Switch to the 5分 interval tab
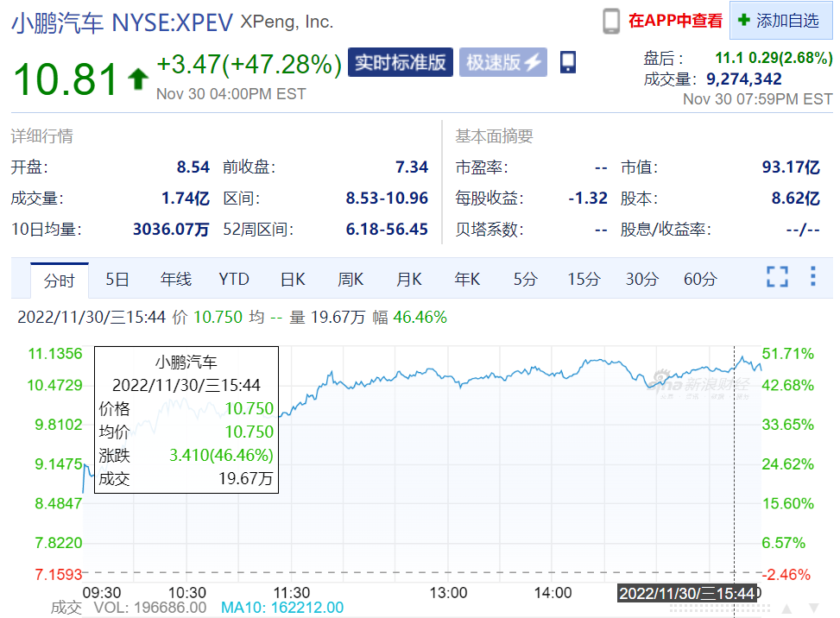This screenshot has height=618, width=840. 525,279
